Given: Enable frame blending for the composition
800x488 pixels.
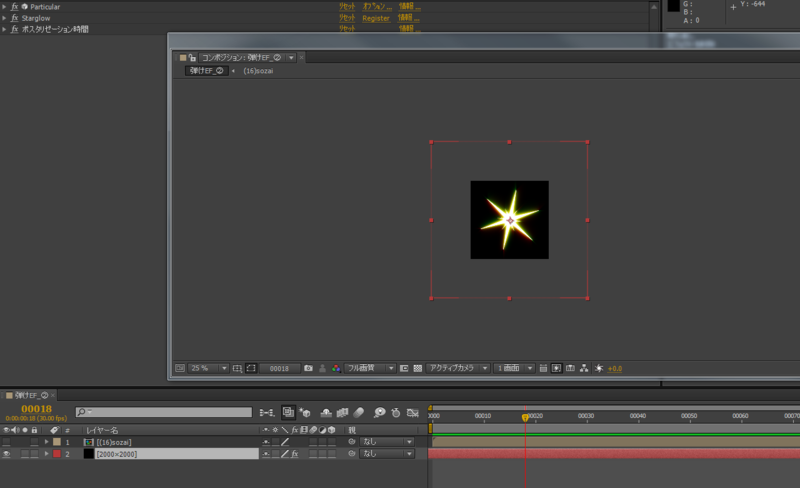Looking at the screenshot, I should pyautogui.click(x=342, y=412).
